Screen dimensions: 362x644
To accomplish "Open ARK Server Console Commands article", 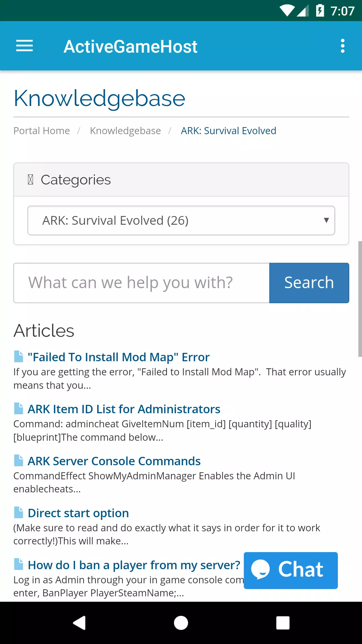I will pyautogui.click(x=114, y=461).
